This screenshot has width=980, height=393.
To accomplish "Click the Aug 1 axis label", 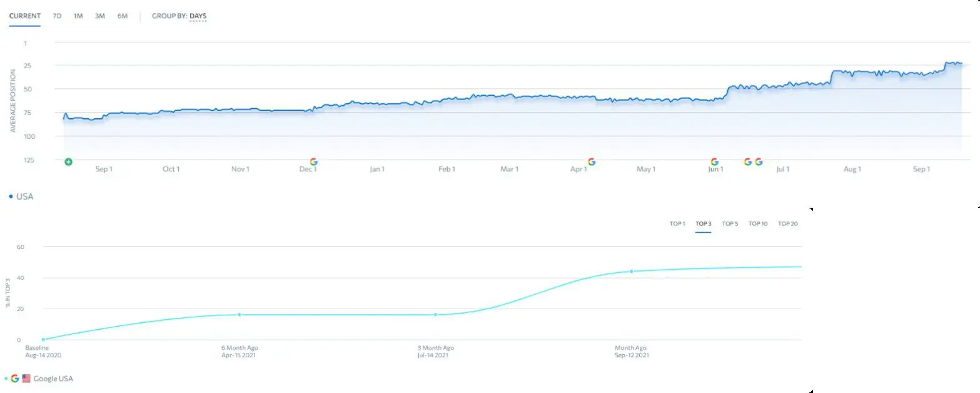I will click(x=852, y=169).
